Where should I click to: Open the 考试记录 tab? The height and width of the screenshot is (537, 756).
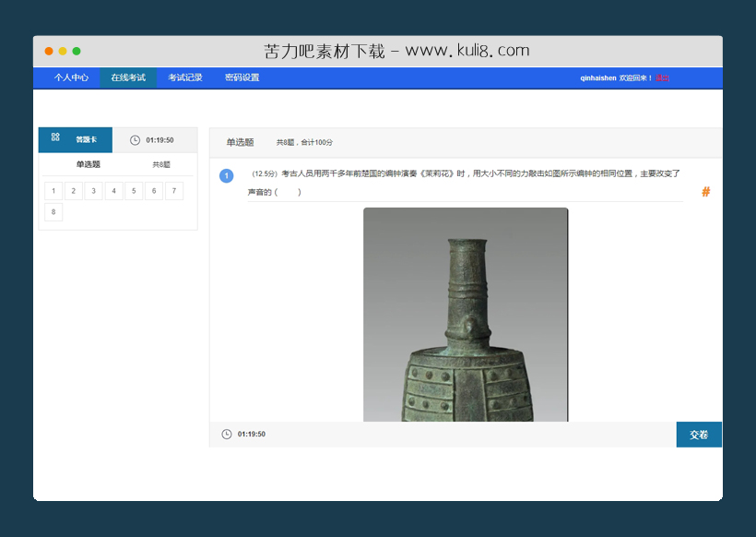click(x=184, y=78)
